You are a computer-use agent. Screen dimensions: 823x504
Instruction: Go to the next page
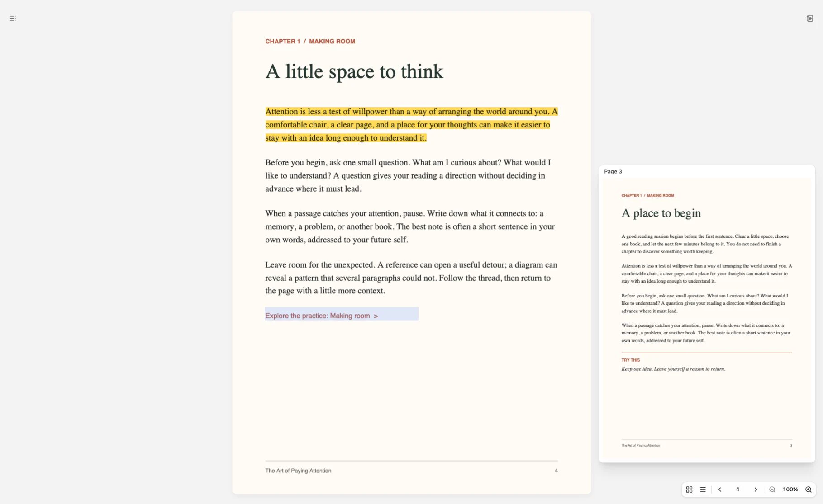[756, 490]
